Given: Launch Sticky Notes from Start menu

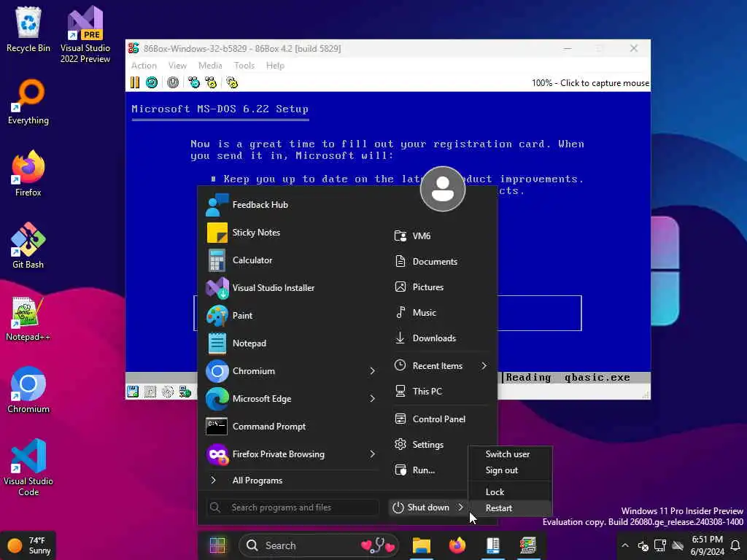Looking at the screenshot, I should pos(292,233).
